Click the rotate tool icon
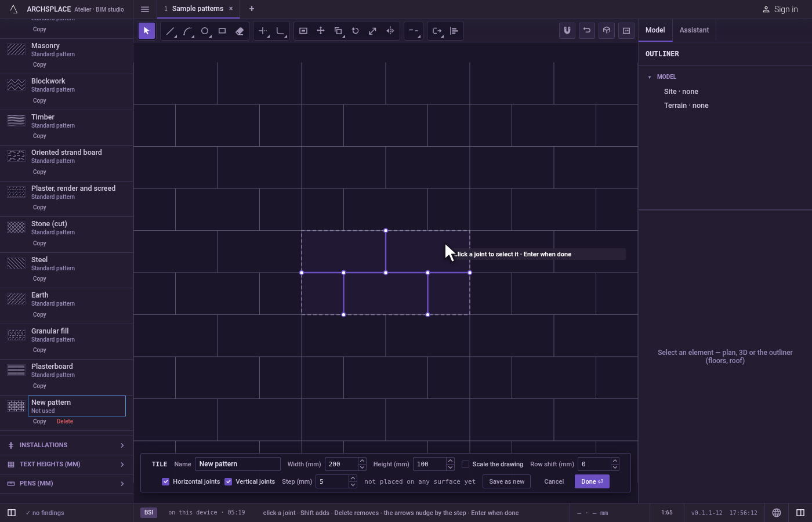 (x=356, y=31)
